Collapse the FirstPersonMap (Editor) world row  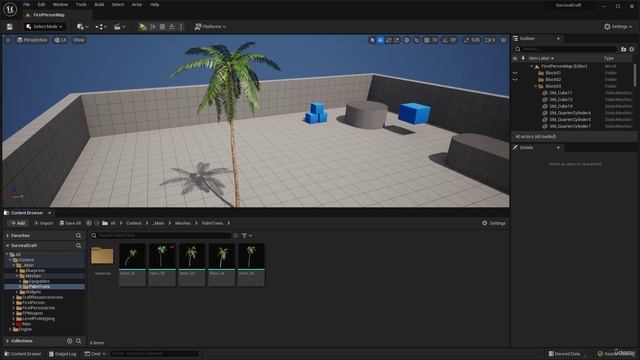[532, 66]
